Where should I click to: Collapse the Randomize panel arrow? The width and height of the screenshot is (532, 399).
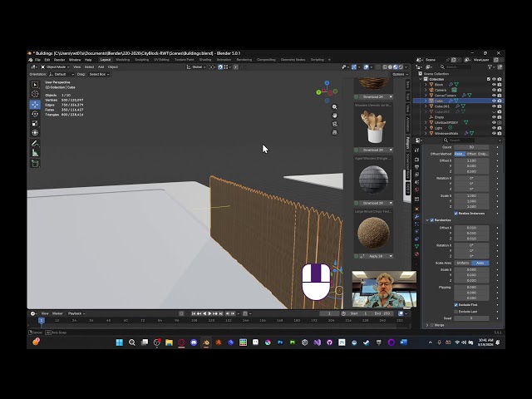(x=427, y=220)
